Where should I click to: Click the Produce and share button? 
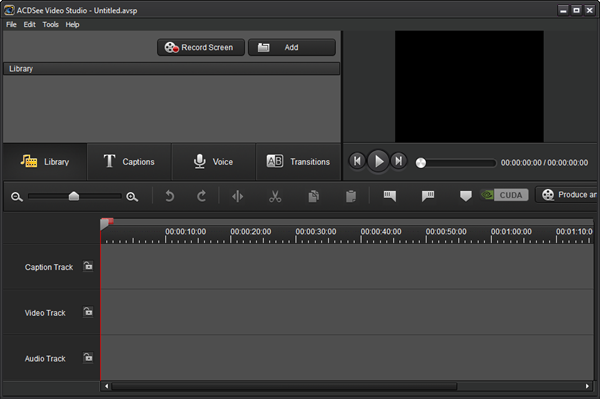point(567,195)
